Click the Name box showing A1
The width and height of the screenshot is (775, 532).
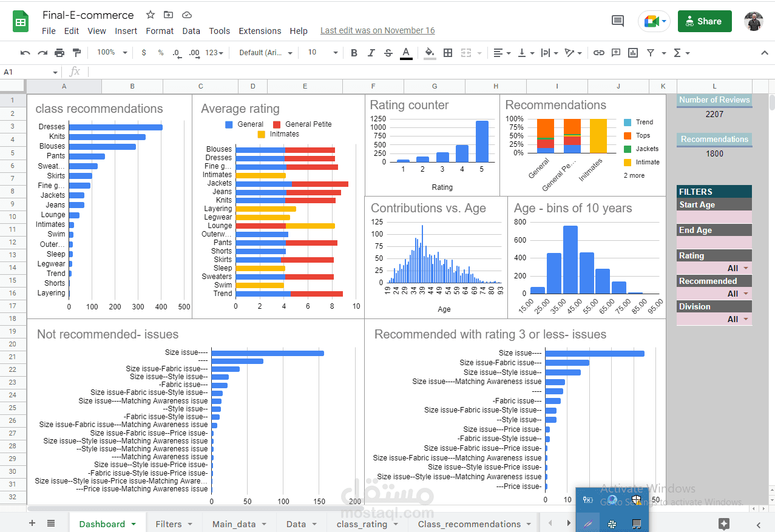point(30,72)
